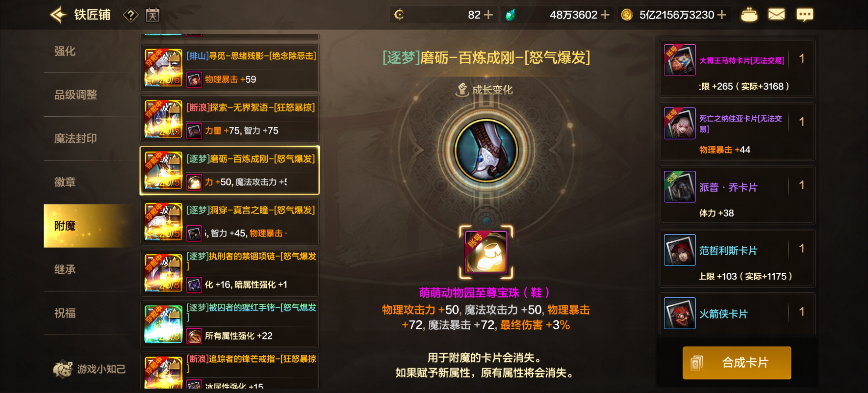Click the 合成卡片 button
The width and height of the screenshot is (868, 393).
click(x=737, y=363)
